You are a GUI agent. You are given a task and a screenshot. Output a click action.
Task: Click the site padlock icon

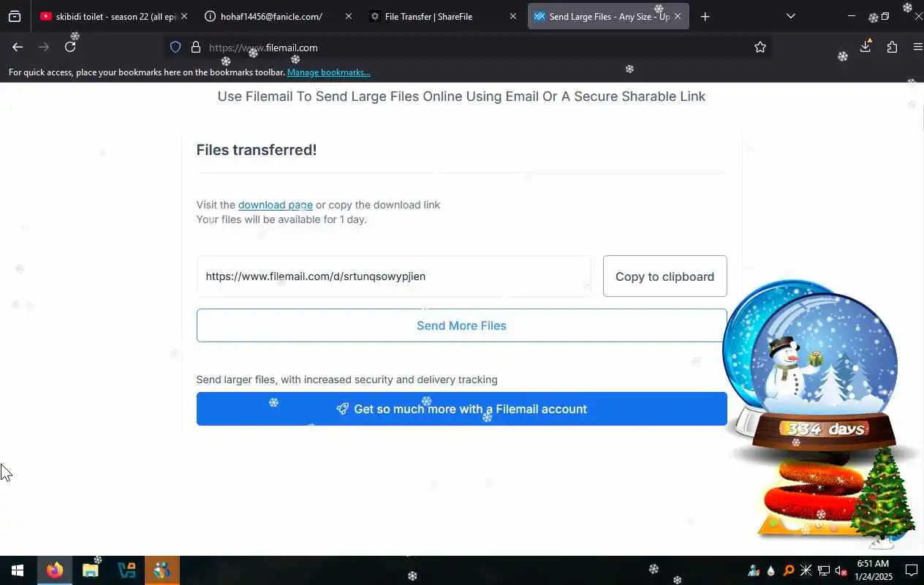[196, 48]
